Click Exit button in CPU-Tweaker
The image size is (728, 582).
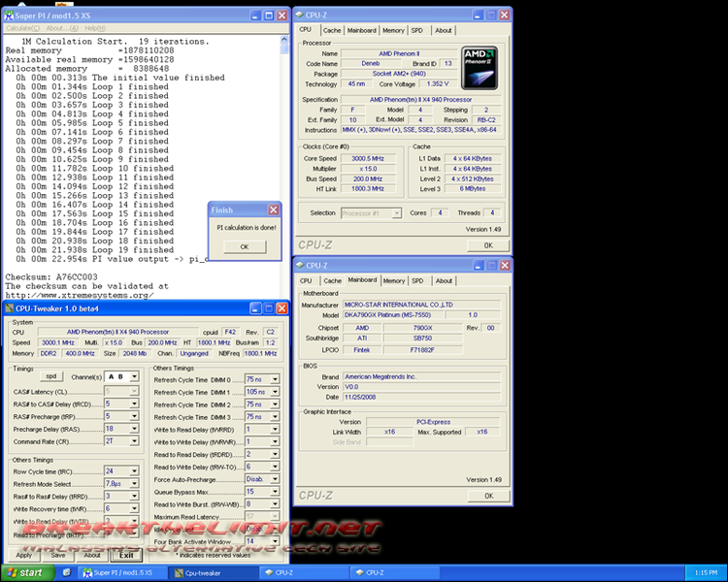tap(126, 555)
